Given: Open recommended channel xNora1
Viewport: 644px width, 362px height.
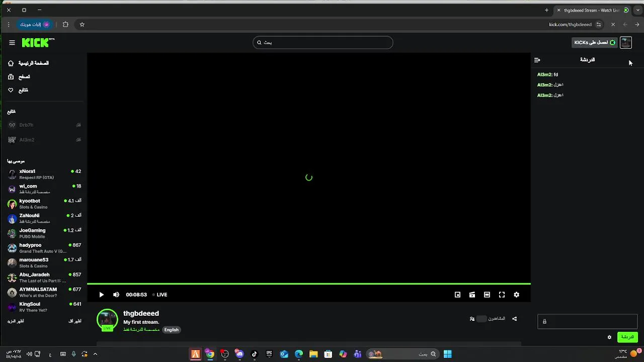Looking at the screenshot, I should 44,174.
